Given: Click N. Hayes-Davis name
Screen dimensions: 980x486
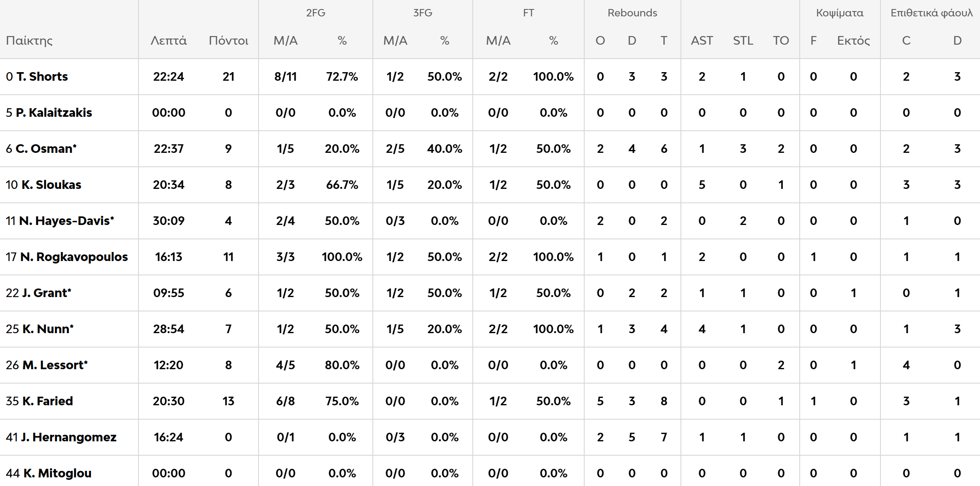Looking at the screenshot, I should click(66, 221).
